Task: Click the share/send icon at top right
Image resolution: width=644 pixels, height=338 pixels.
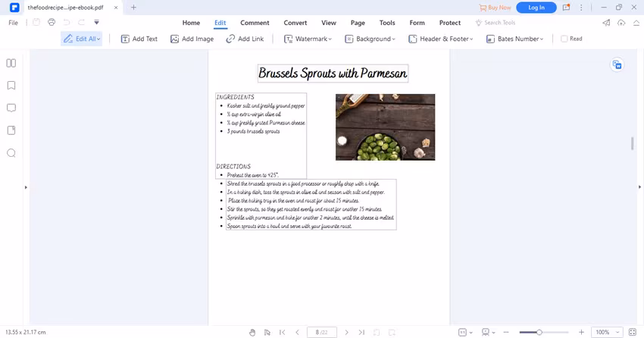Action: [606, 23]
